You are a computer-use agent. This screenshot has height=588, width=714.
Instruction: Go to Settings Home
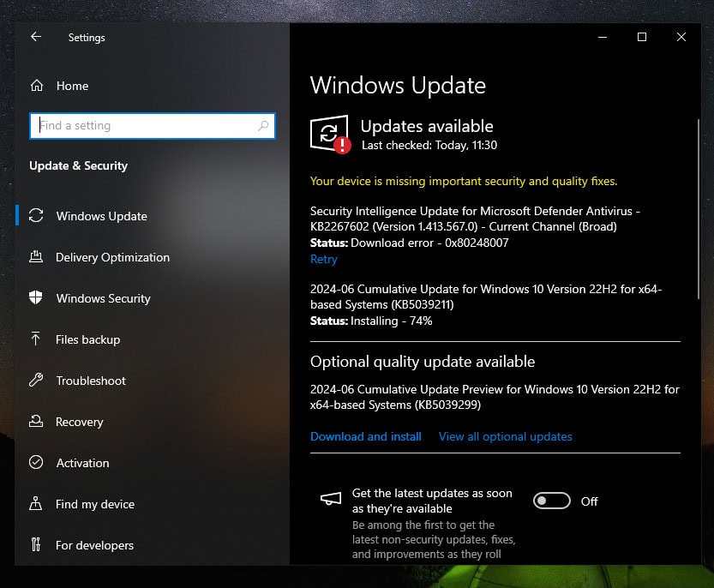pyautogui.click(x=72, y=86)
